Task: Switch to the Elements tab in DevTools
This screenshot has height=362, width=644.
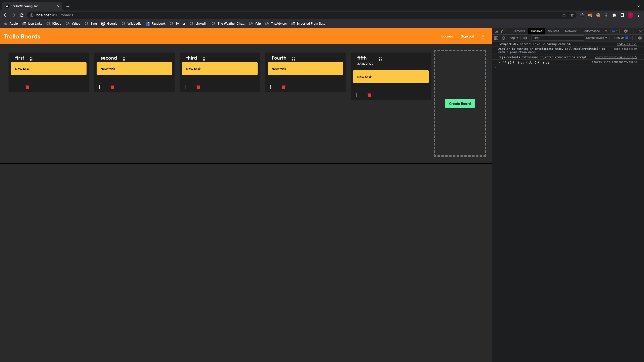Action: coord(518,31)
